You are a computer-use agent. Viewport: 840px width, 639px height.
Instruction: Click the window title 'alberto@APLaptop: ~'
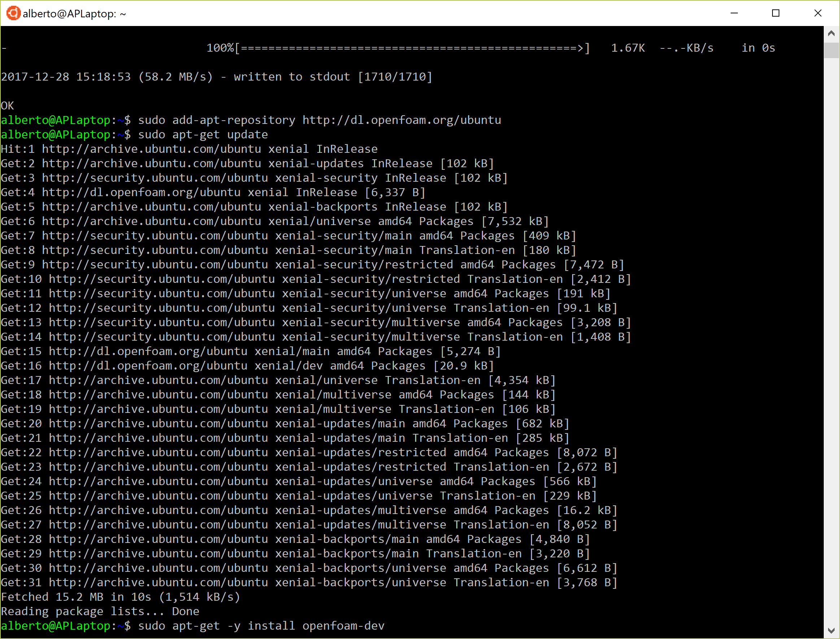74,14
